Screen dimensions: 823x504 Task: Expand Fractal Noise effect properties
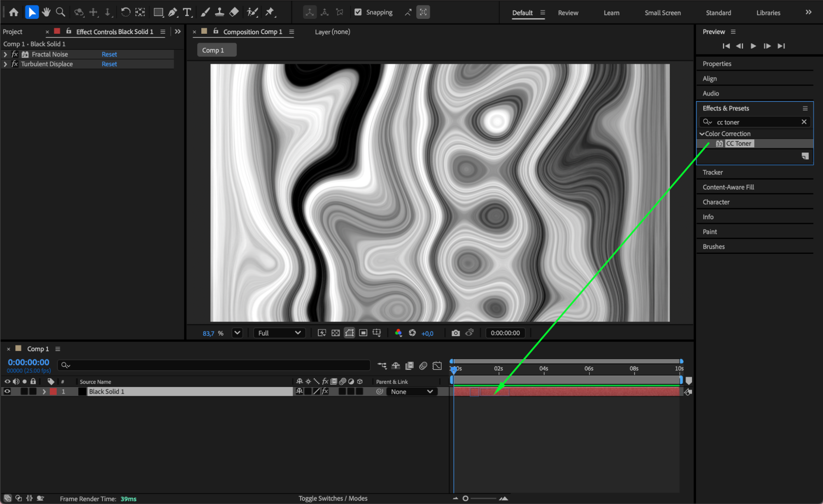(x=5, y=54)
